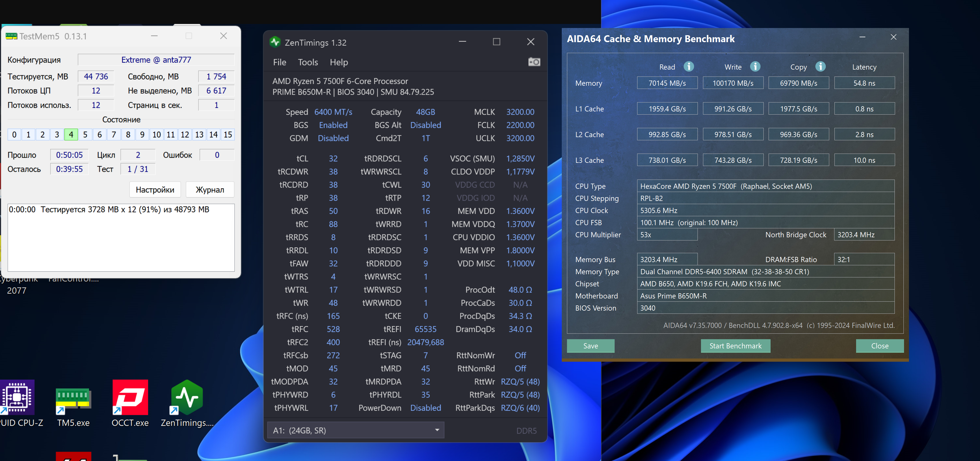
Task: Click the Copy info icon in AIDA64
Action: coord(820,67)
